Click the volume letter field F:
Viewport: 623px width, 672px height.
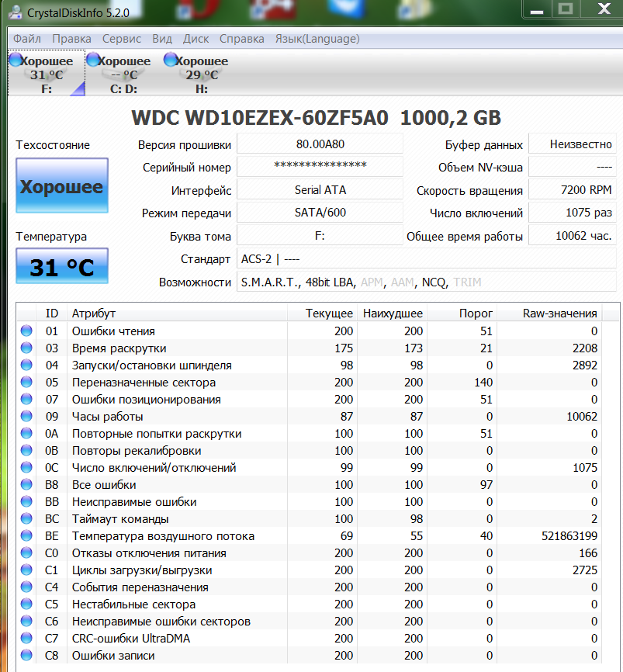320,235
